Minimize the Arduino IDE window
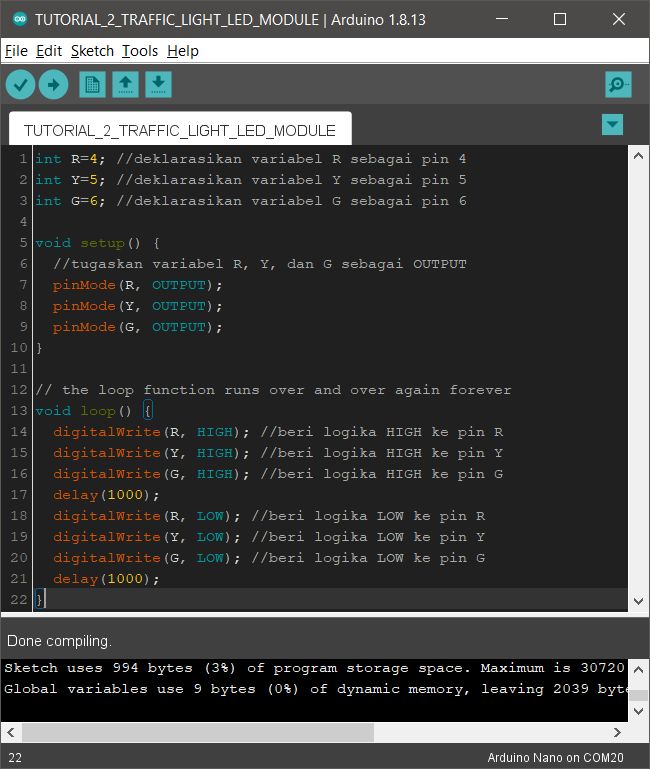650x769 pixels. click(502, 19)
